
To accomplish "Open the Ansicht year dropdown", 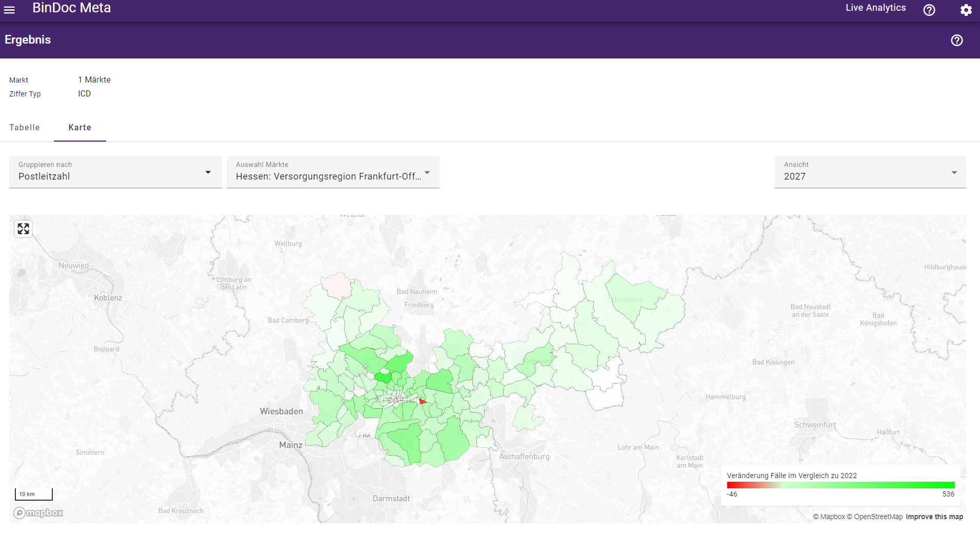I will (x=870, y=172).
